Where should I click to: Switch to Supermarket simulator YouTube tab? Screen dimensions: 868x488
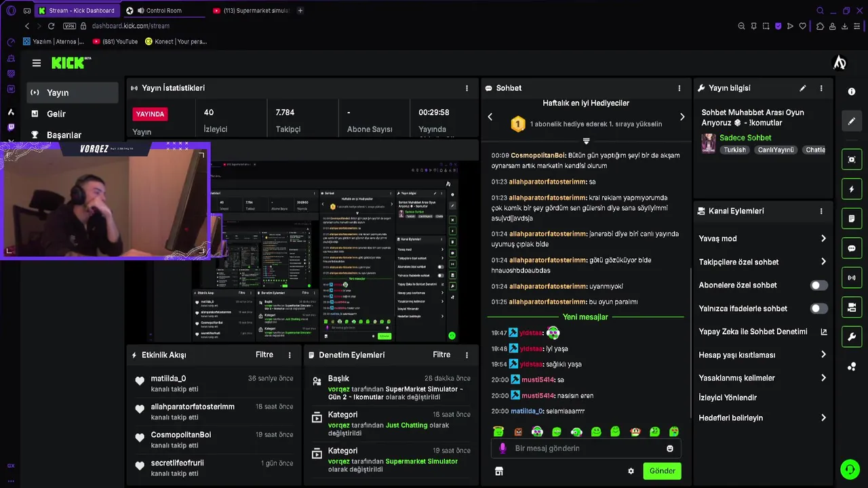click(x=251, y=10)
